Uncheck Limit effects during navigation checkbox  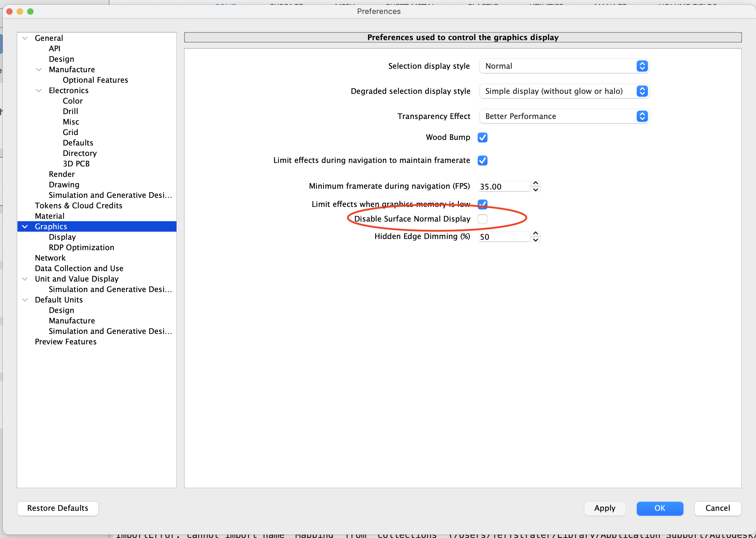482,160
